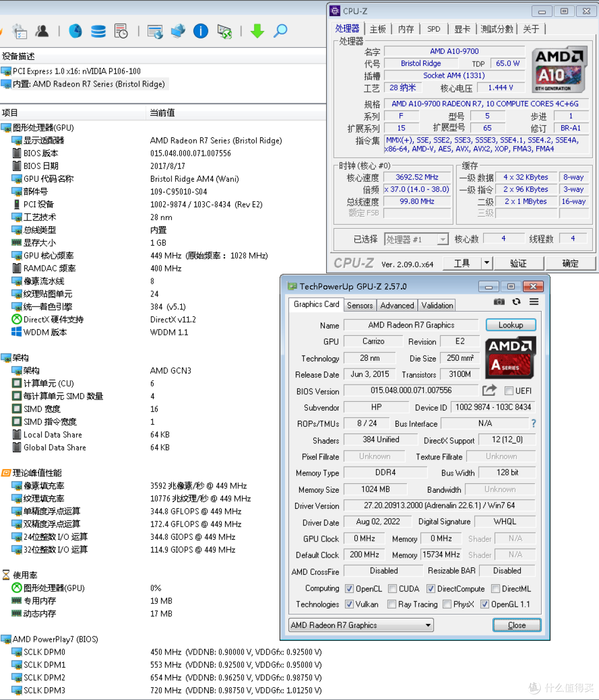Open the 测試分數 tab in CPU-Z

point(497,29)
